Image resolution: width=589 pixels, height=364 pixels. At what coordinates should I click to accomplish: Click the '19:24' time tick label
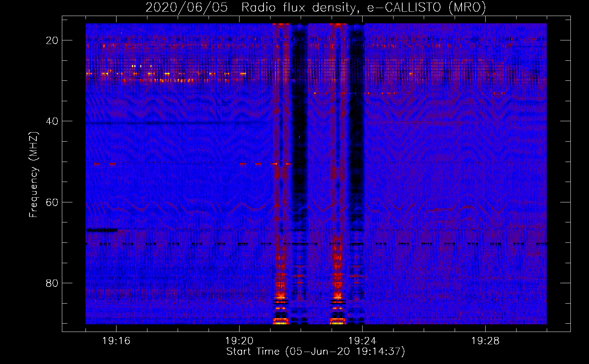click(x=363, y=341)
